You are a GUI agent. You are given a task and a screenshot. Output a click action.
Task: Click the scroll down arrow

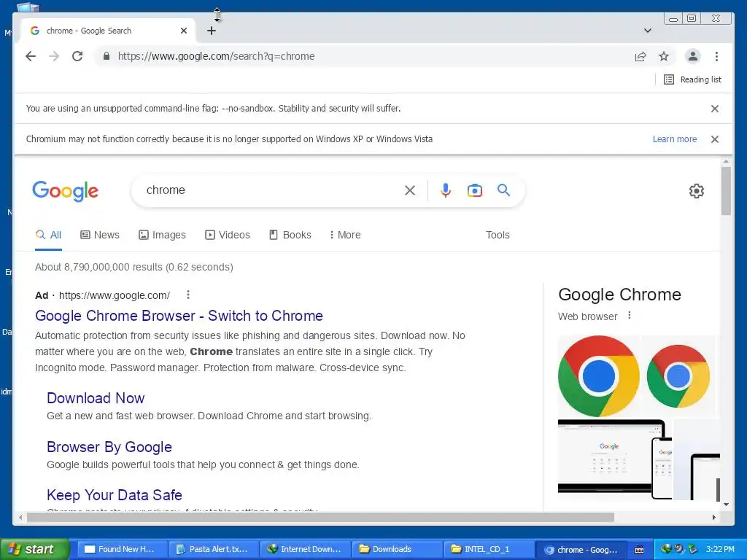tap(726, 505)
